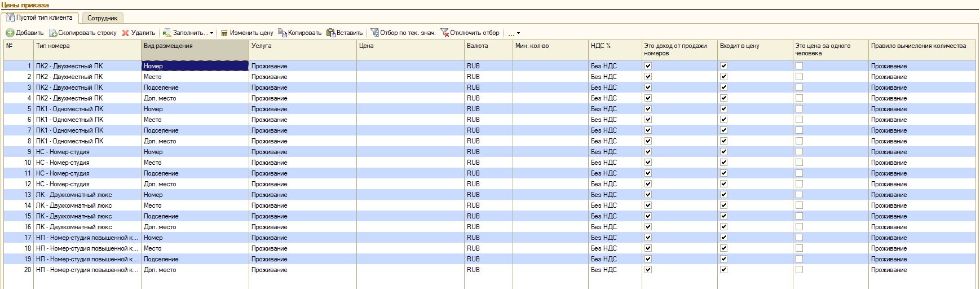Select Место placement cell in row 2
Screen dimensions: 980x289
tap(195, 77)
